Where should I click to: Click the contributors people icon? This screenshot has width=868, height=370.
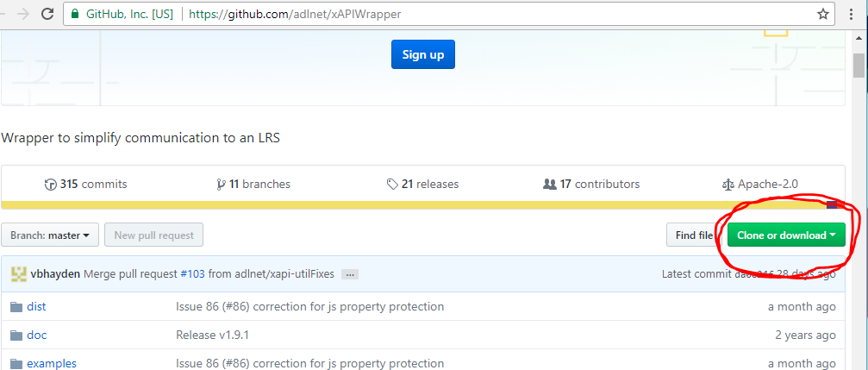(x=549, y=185)
